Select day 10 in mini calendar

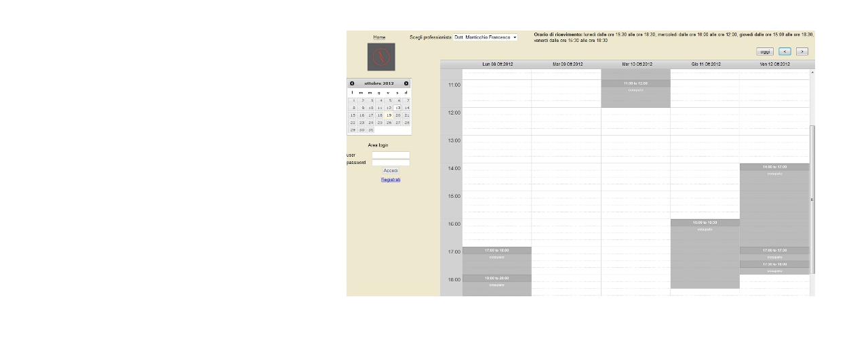point(371,108)
